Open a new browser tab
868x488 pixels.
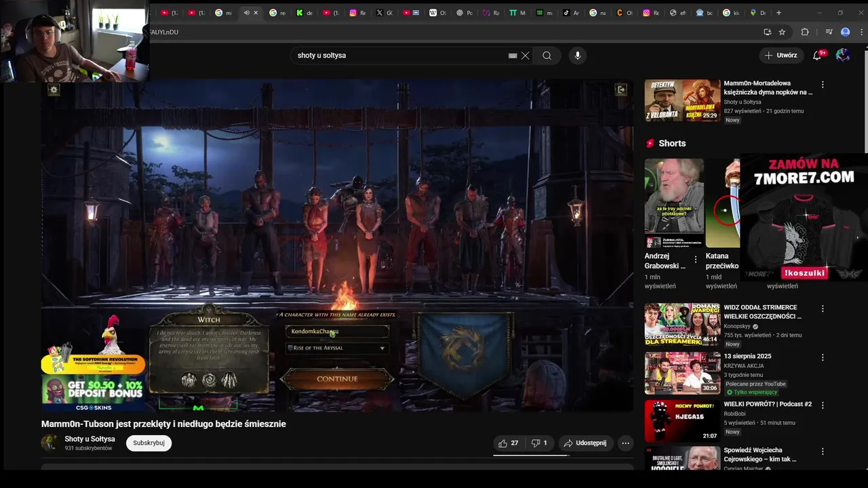(778, 13)
